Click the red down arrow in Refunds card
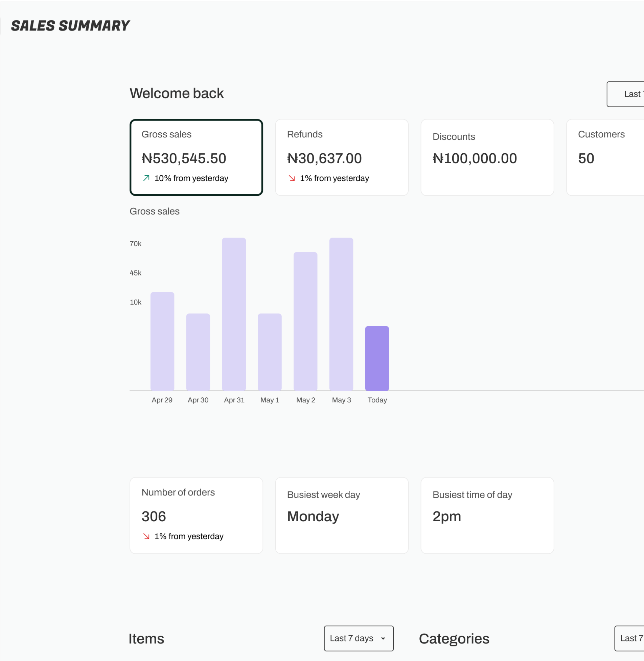Screen dimensions: 644x661 coord(292,178)
